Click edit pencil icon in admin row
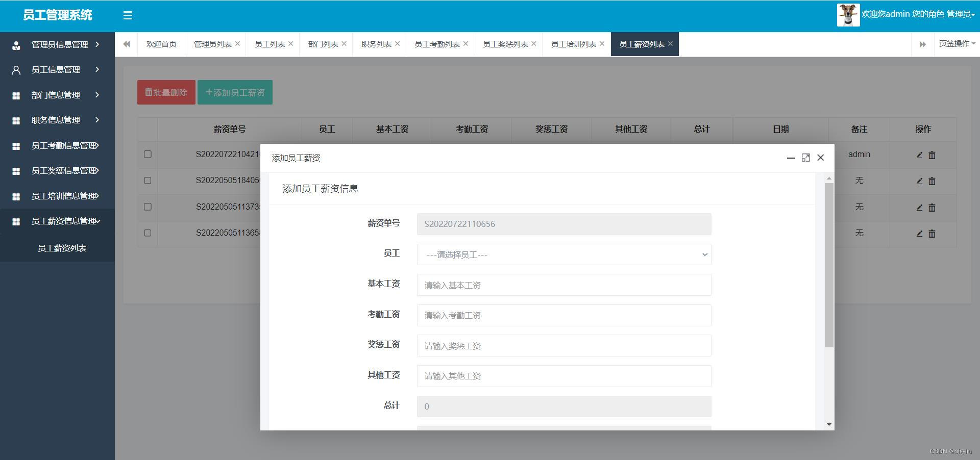980x460 pixels. point(919,155)
